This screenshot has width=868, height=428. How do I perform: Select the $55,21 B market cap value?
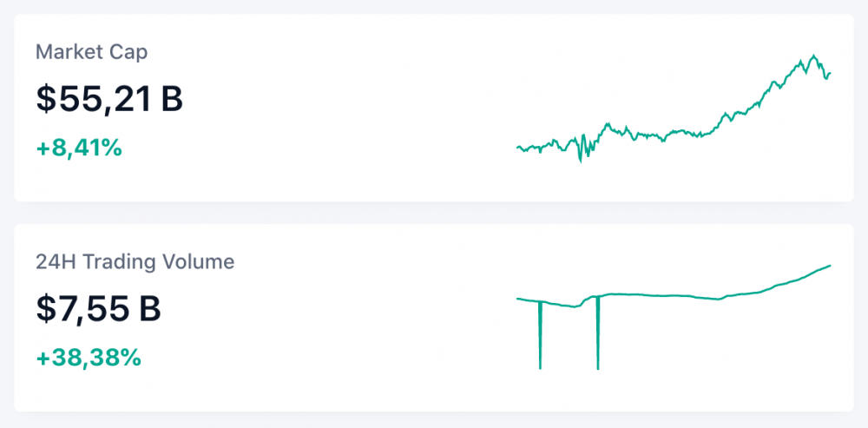point(109,99)
